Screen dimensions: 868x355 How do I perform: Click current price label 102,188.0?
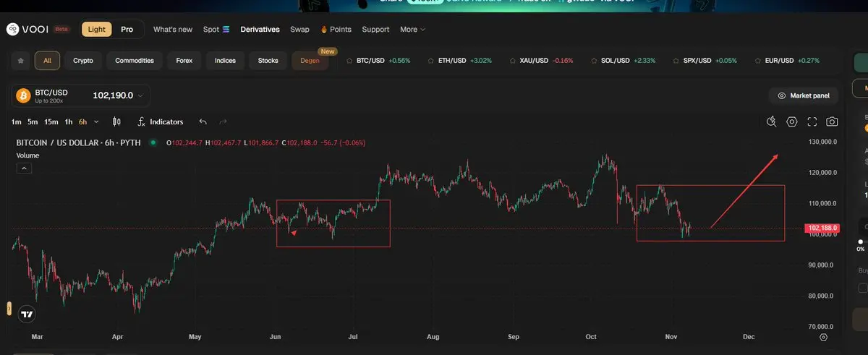[822, 228]
